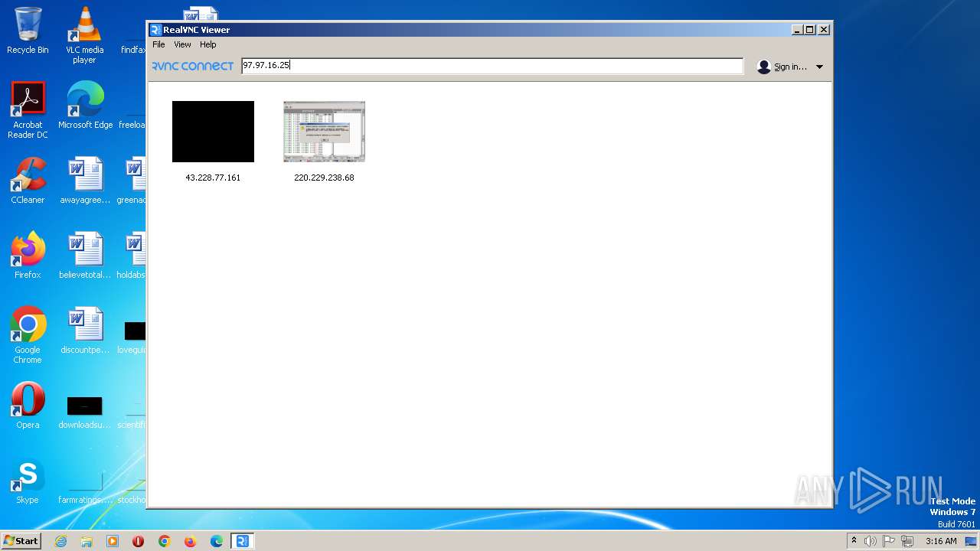Click the user avatar icon beside Sign in
Viewport: 980px width, 551px height.
click(763, 67)
